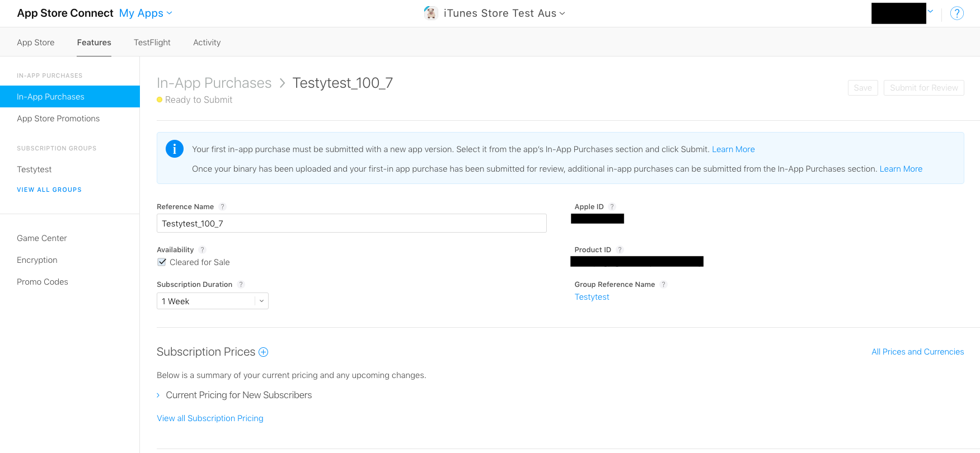Image resolution: width=980 pixels, height=453 pixels.
Task: Click VIEW ALL GROUPS link
Action: [49, 190]
